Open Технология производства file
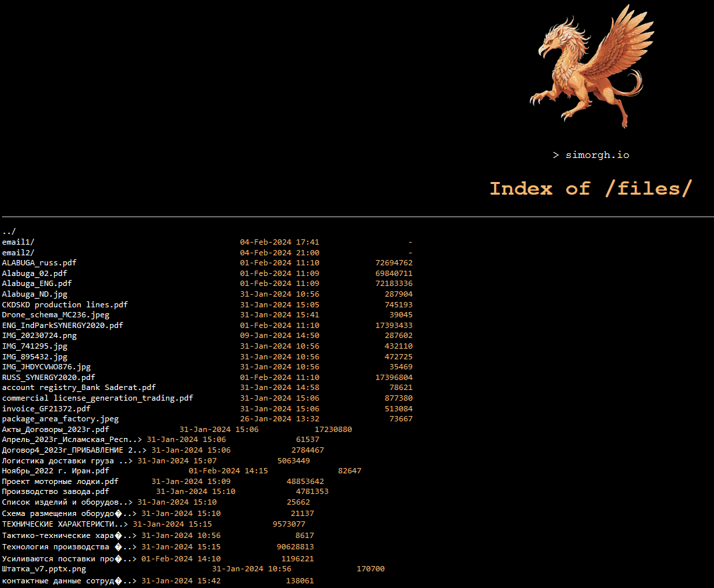 click(69, 547)
